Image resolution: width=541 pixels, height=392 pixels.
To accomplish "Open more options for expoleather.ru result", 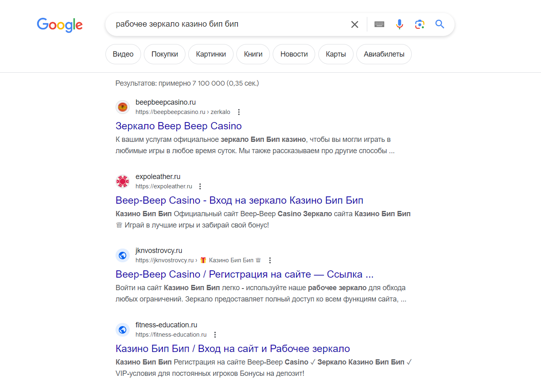I will [x=200, y=186].
